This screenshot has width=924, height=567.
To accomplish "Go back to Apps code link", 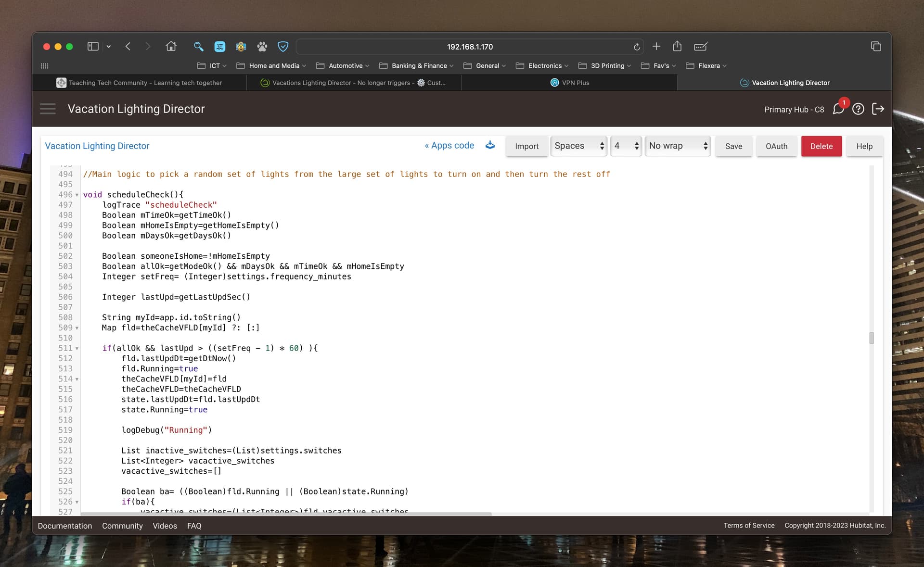I will tap(449, 145).
